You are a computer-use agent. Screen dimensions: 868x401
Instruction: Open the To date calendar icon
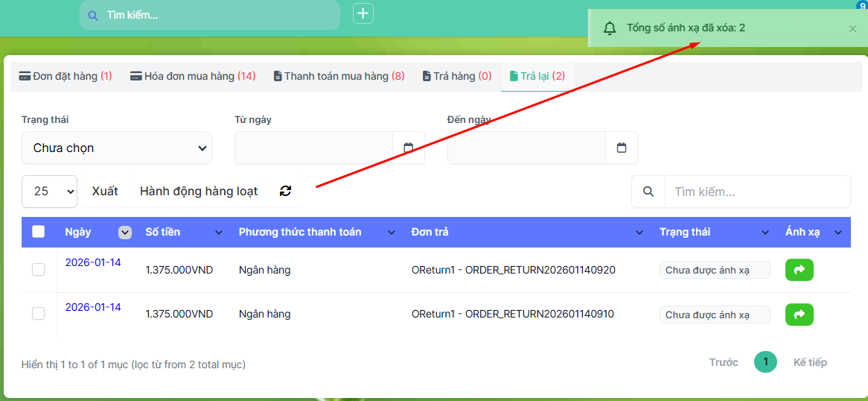pos(622,148)
